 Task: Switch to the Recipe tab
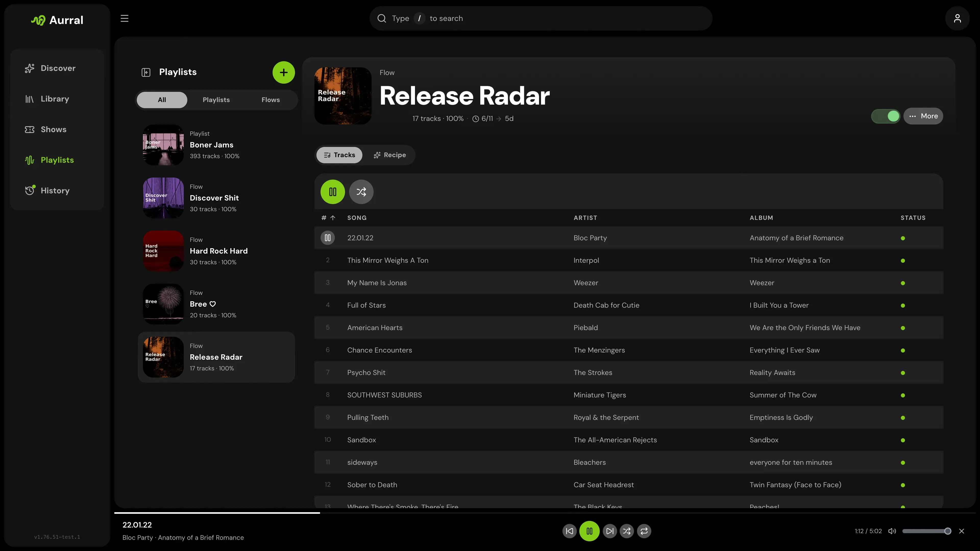coord(389,155)
